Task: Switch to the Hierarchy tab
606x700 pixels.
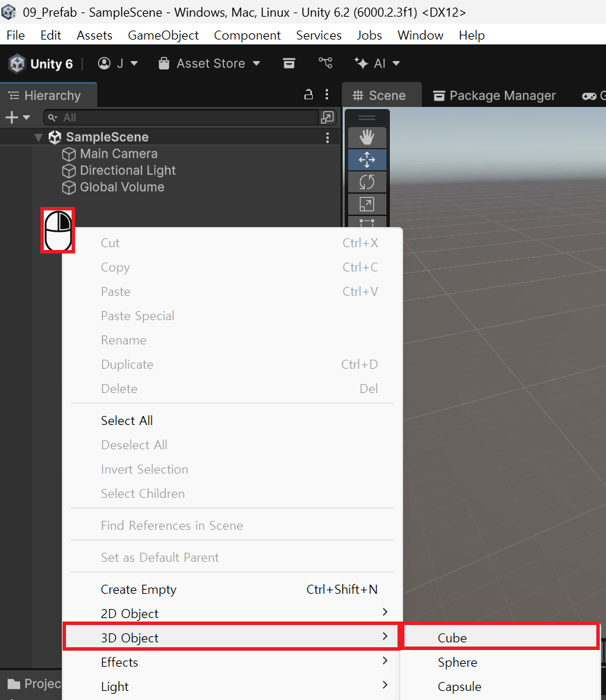Action: [x=48, y=95]
